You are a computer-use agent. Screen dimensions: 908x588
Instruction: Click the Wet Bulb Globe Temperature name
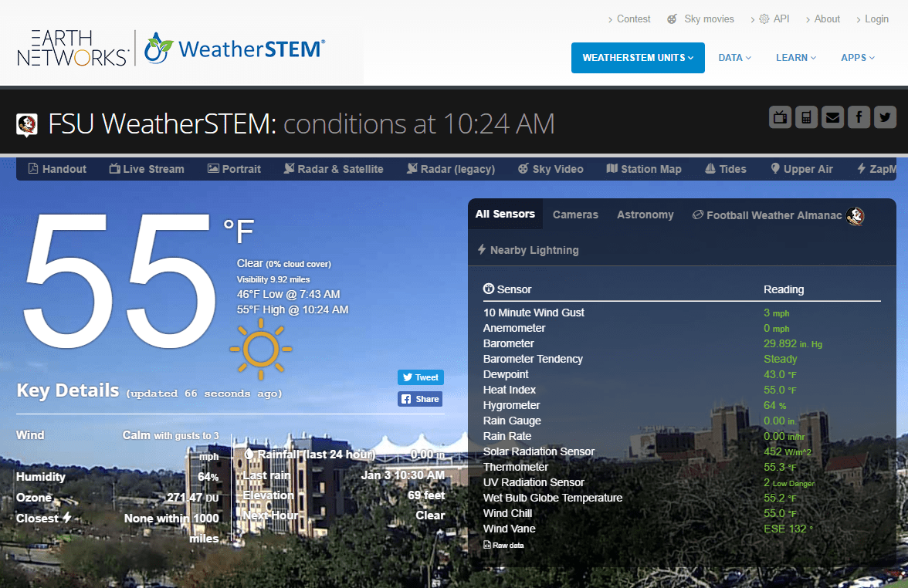(553, 498)
